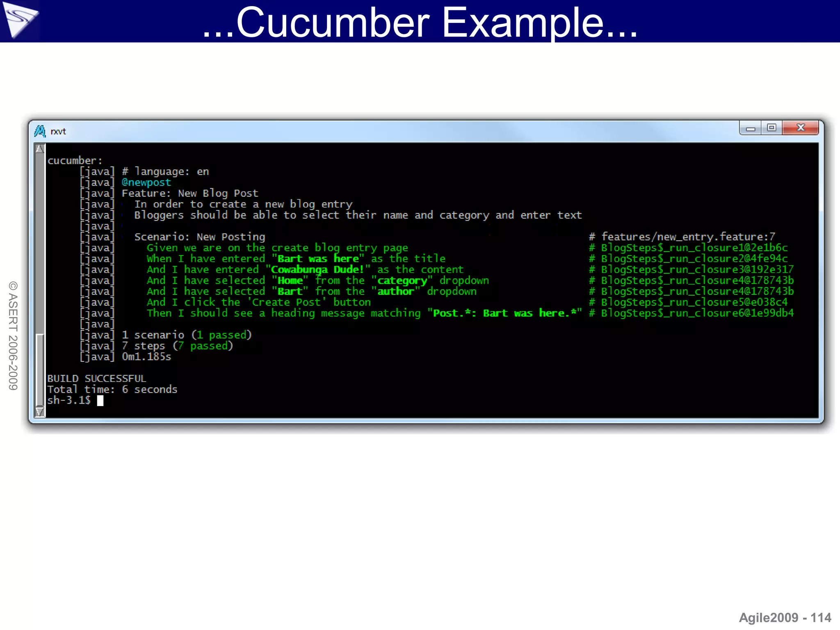Minimize the rxvt terminal window
This screenshot has height=630, width=840.
[x=751, y=128]
